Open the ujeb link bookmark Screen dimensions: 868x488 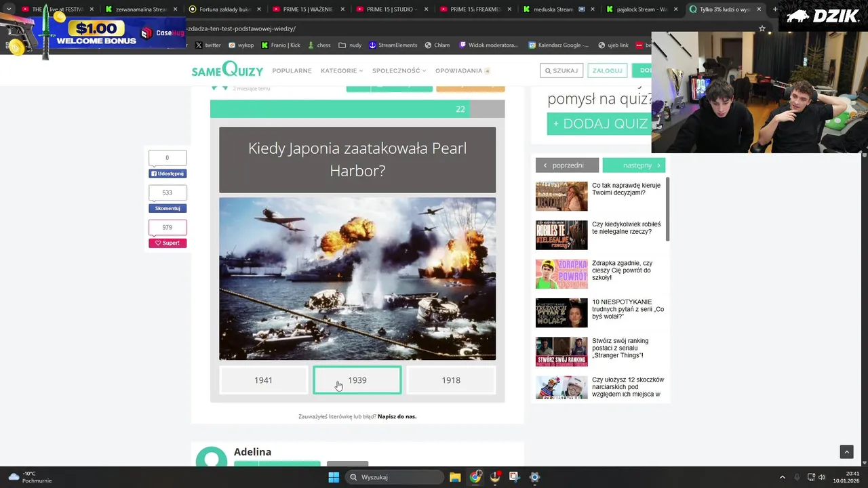click(x=612, y=45)
